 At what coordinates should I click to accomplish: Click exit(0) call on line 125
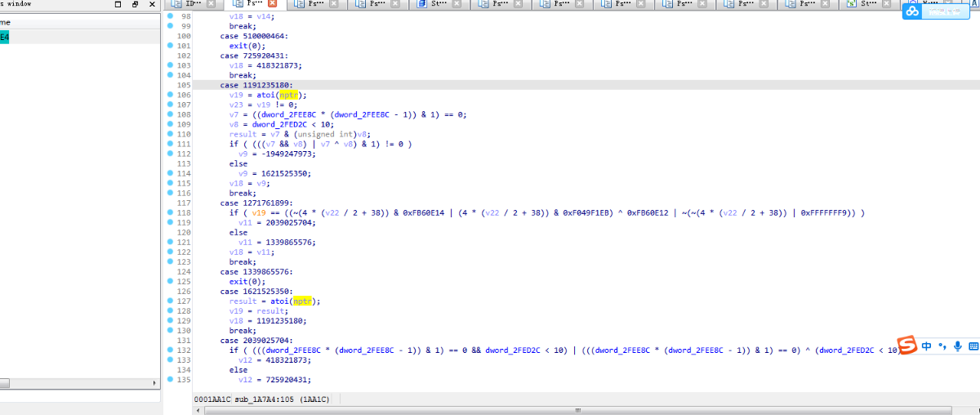click(246, 281)
